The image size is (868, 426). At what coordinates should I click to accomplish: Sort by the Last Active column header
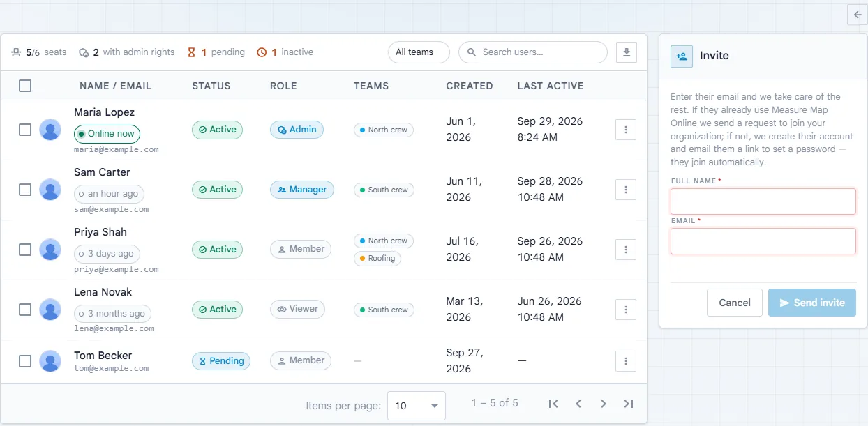click(x=551, y=86)
